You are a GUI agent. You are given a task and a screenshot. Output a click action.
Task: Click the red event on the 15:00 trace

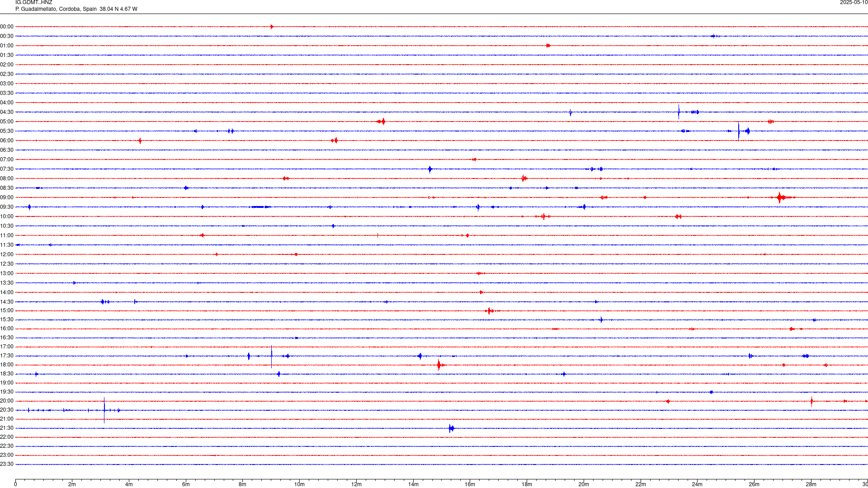point(491,310)
